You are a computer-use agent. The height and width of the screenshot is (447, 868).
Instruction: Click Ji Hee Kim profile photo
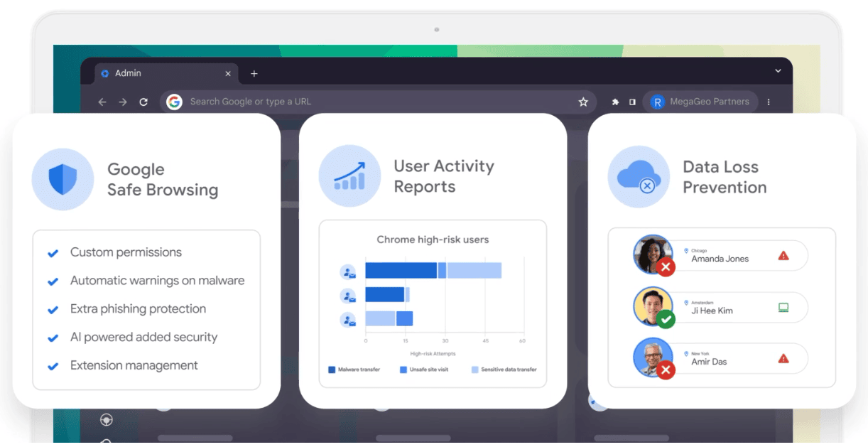pos(652,306)
